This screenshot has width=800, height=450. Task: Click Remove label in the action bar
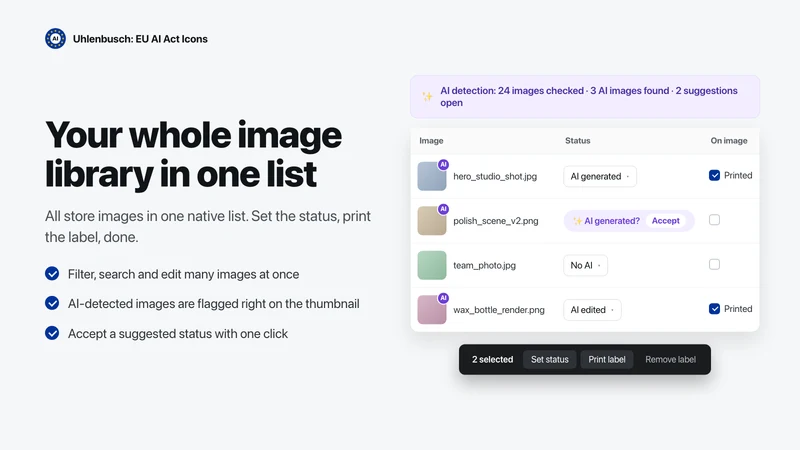670,359
